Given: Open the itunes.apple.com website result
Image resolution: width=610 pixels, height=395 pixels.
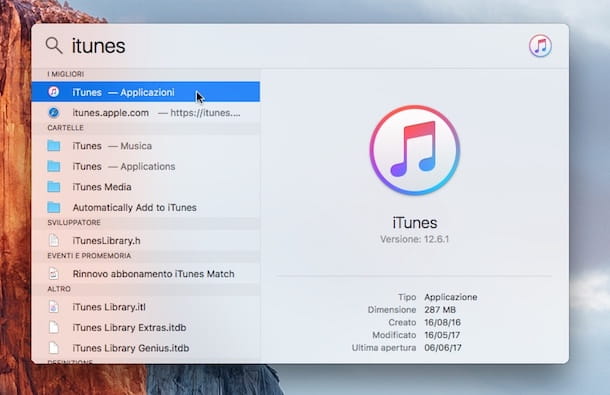Looking at the screenshot, I should coord(145,112).
